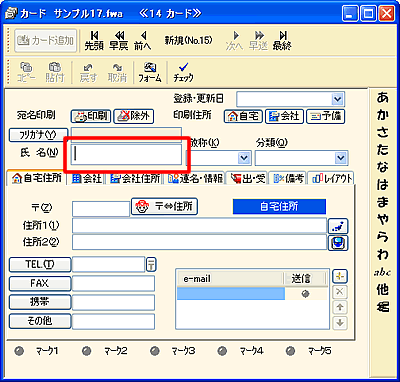Click the 住所1 address field
The width and height of the screenshot is (400, 382).
pos(199,226)
